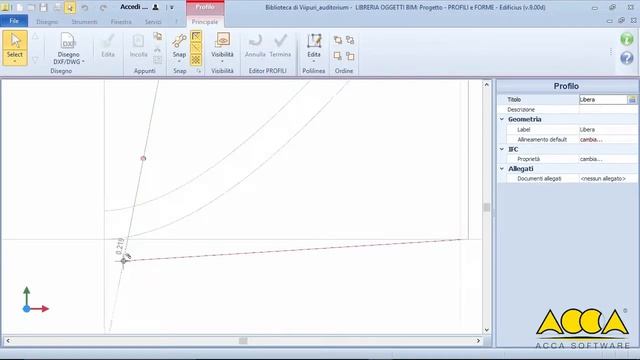
Task: Click vertical scrollbar down arrow in canvas
Action: coord(487,330)
